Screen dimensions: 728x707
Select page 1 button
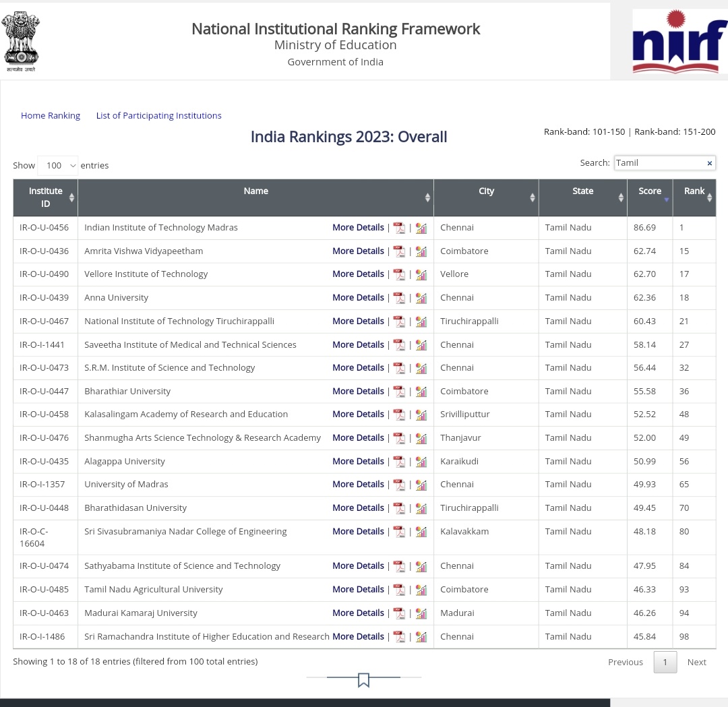[x=665, y=663]
